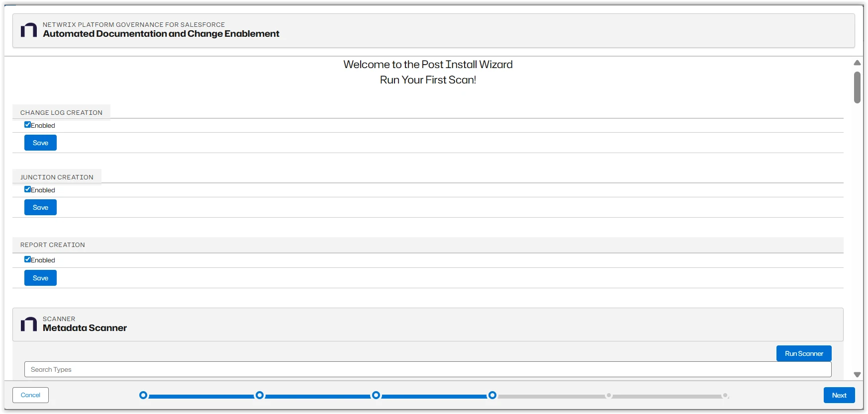
Task: Uncheck Enabled under Junction Creation
Action: pos(28,189)
